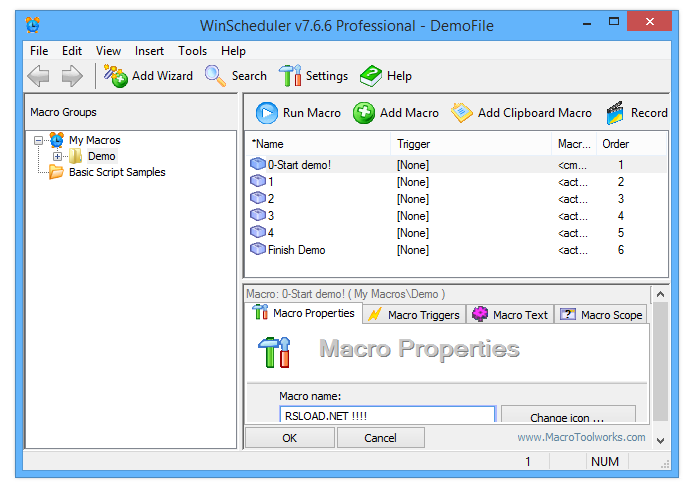
Task: Click the Cancel button
Action: [x=380, y=438]
